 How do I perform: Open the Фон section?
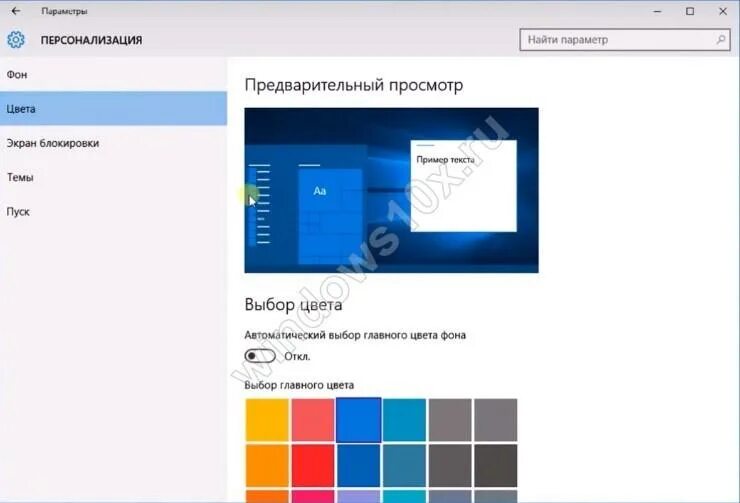(113, 75)
